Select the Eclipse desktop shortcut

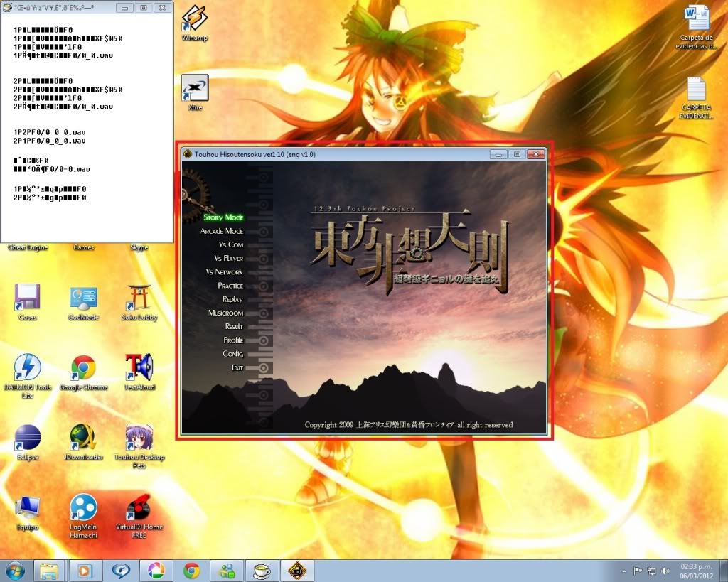28,442
